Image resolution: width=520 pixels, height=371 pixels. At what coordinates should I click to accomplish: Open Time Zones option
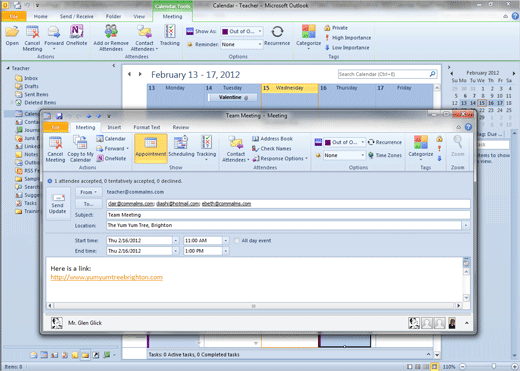[x=385, y=155]
